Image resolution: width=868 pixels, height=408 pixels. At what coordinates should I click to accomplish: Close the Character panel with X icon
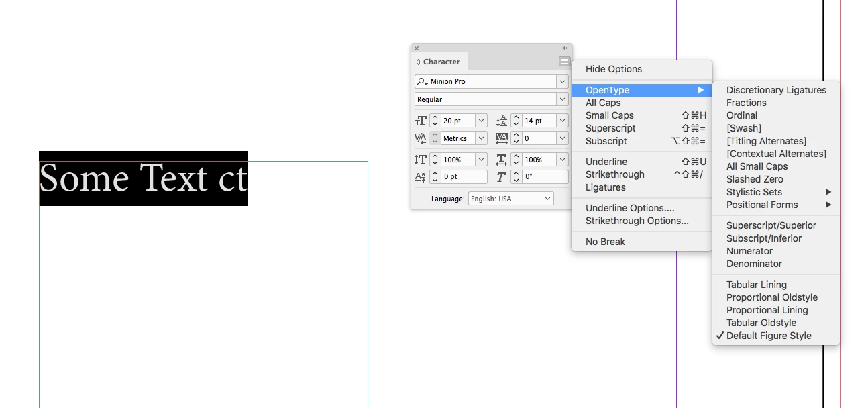[417, 48]
